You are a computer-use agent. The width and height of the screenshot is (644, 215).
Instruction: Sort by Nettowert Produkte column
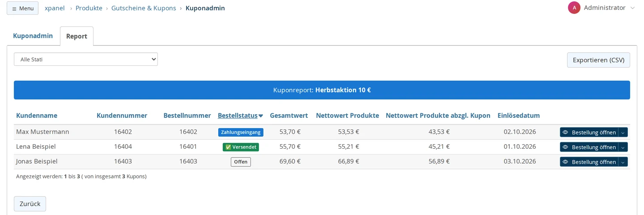point(347,116)
